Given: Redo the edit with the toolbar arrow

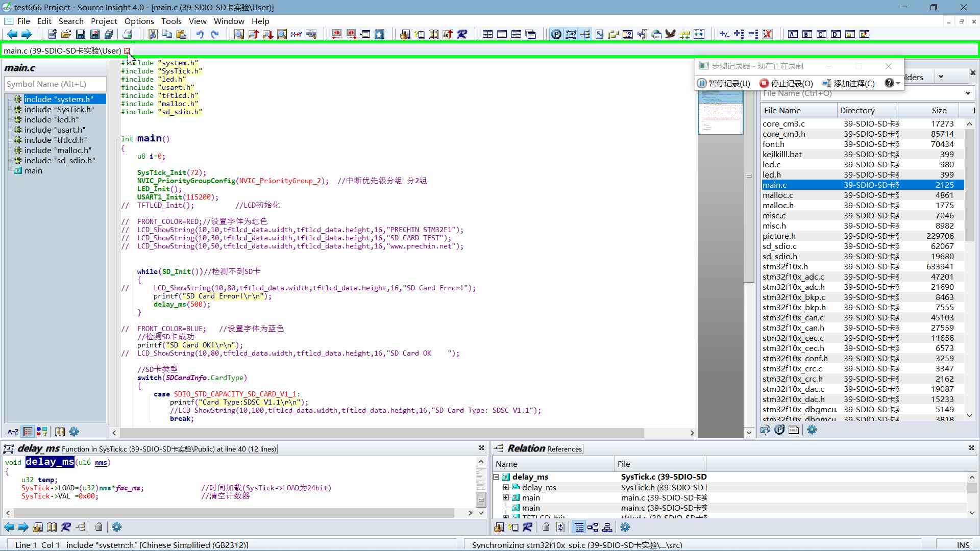Looking at the screenshot, I should click(x=214, y=34).
